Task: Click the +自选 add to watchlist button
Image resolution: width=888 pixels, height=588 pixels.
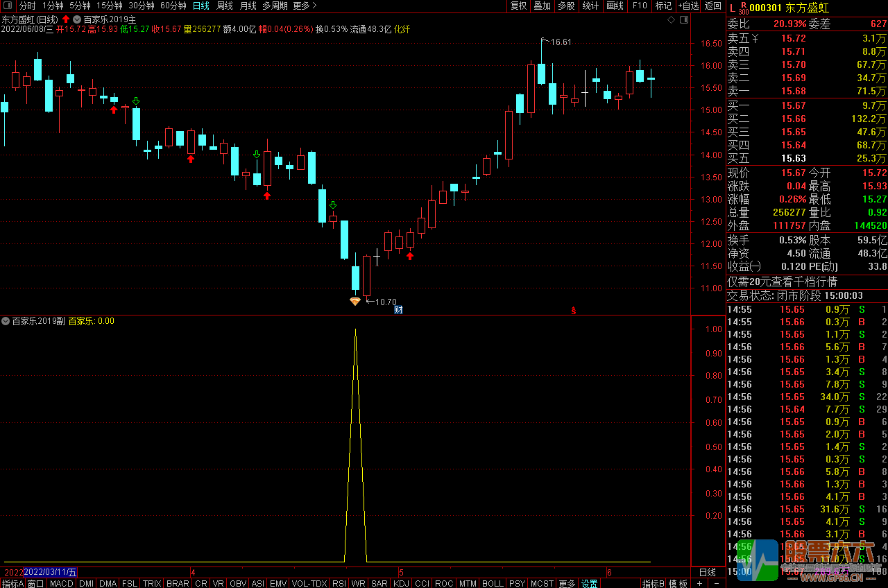Action: click(688, 6)
